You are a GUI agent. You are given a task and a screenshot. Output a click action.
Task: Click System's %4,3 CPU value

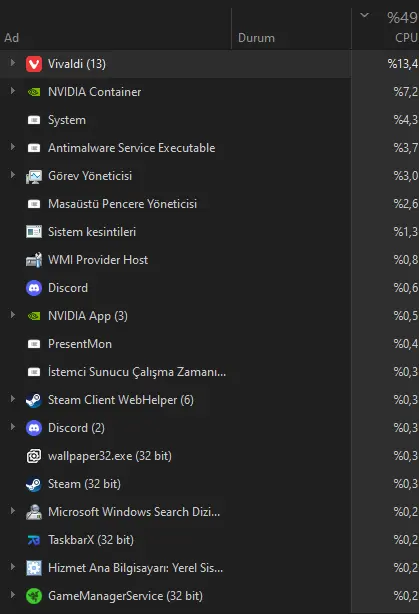406,120
